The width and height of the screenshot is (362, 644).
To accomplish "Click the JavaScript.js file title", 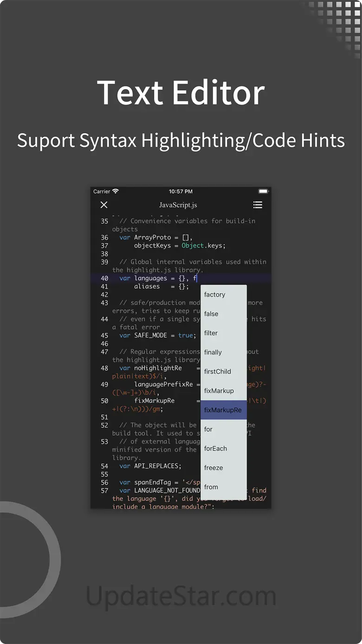I will [x=178, y=205].
